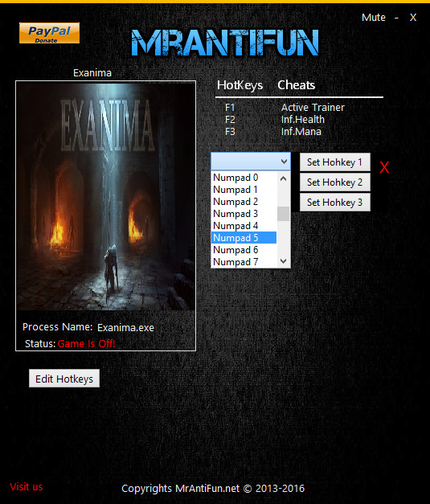The height and width of the screenshot is (504, 430).
Task: Click the Game Is Off! status text
Action: coord(87,343)
